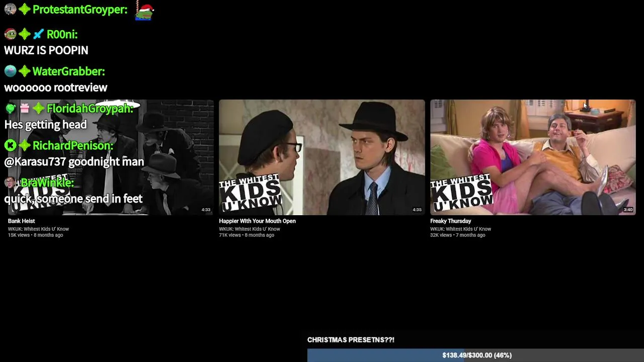The width and height of the screenshot is (644, 362).
Task: Click the Hes getting head message
Action: pos(46,125)
